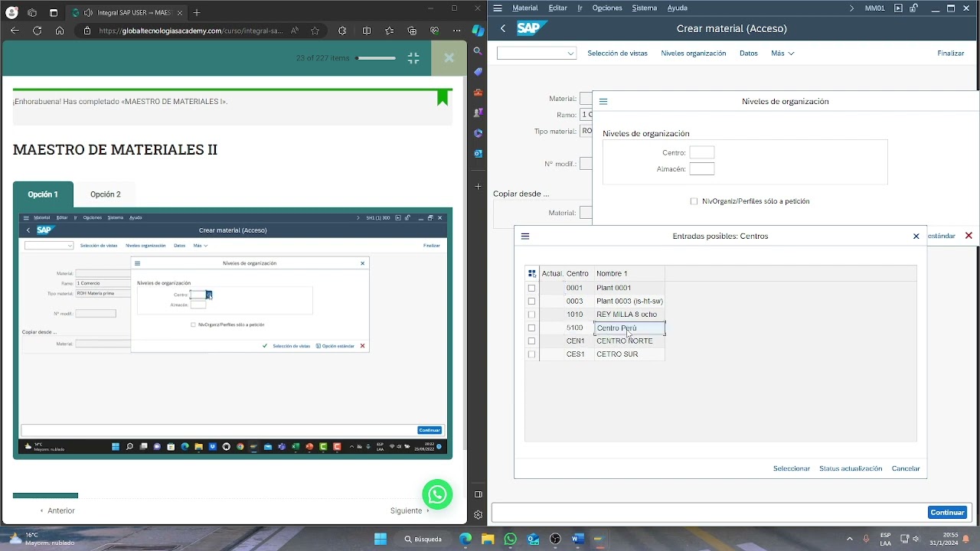Check the box for Centro Perú row
Viewport: 980px width, 551px height.
531,328
